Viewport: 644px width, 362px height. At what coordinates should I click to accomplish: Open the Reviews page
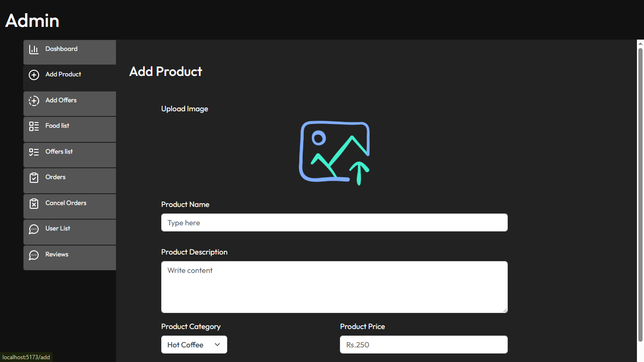[70, 258]
